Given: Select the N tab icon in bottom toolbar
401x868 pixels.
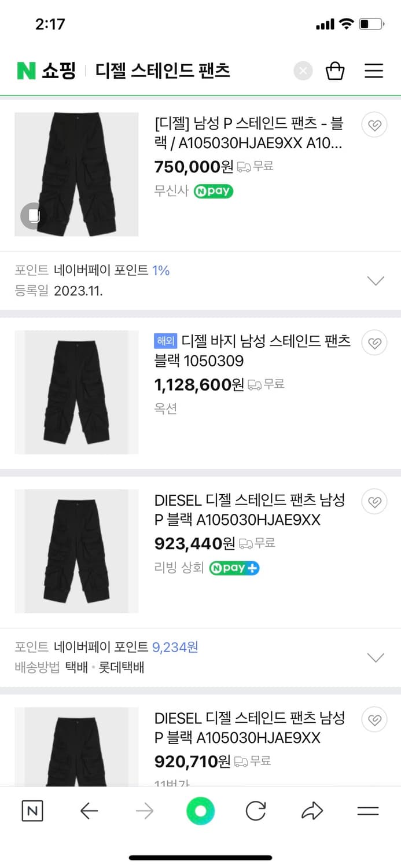Looking at the screenshot, I should click(x=32, y=811).
